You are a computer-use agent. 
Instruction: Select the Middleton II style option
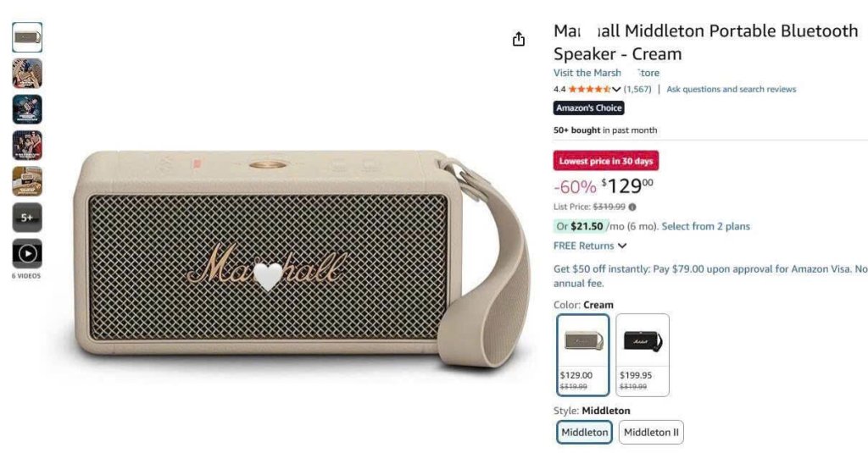(651, 432)
